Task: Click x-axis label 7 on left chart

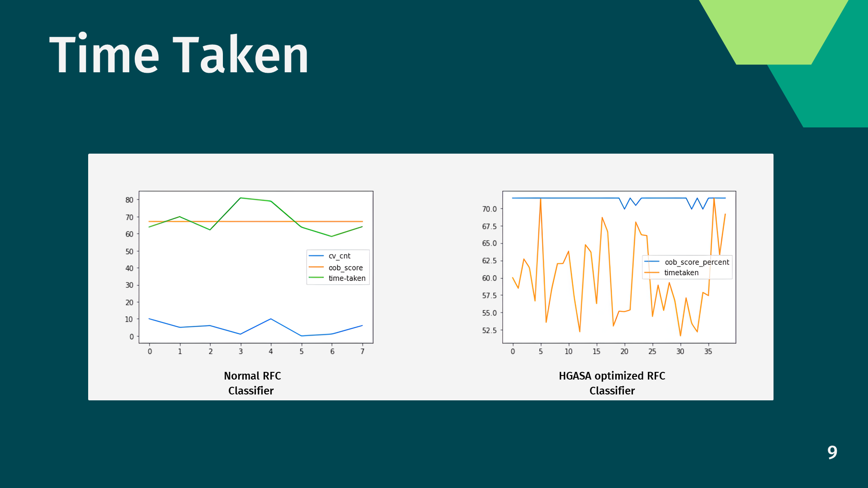Action: coord(362,352)
